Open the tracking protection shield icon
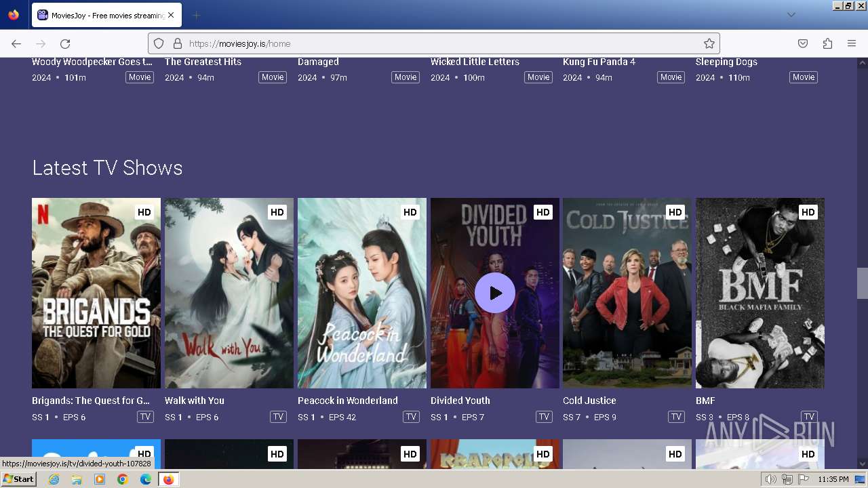This screenshot has width=868, height=488. [159, 43]
